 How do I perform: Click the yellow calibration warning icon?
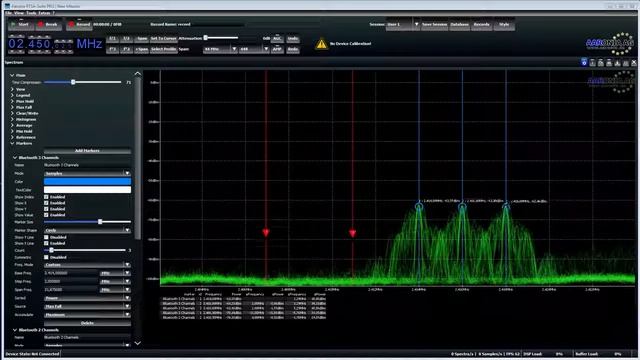pyautogui.click(x=321, y=44)
